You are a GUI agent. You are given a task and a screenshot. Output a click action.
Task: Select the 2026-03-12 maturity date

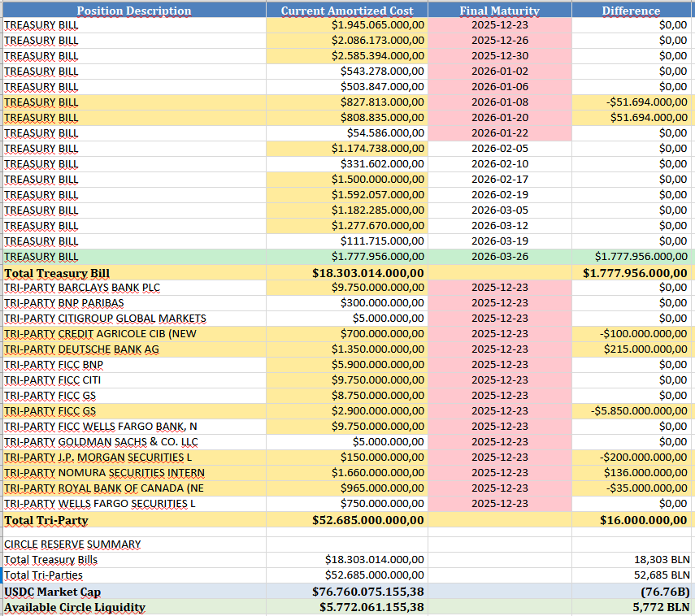pos(500,226)
